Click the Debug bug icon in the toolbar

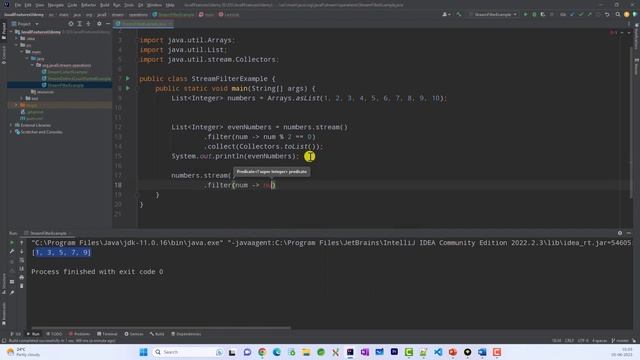[534, 14]
